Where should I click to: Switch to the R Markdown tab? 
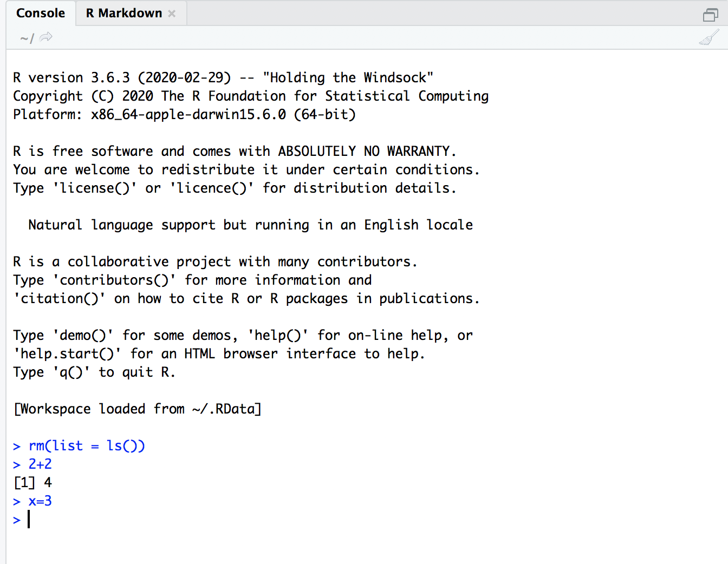(x=124, y=12)
